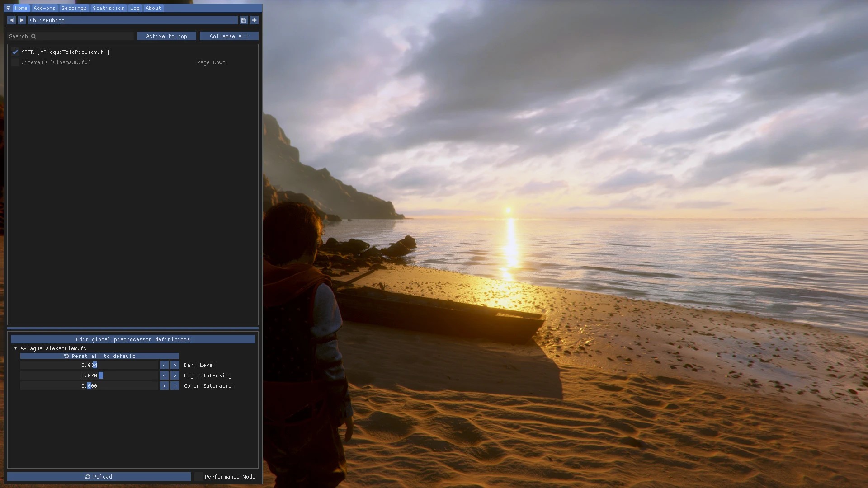Click the Active to top button
The width and height of the screenshot is (868, 488).
167,36
